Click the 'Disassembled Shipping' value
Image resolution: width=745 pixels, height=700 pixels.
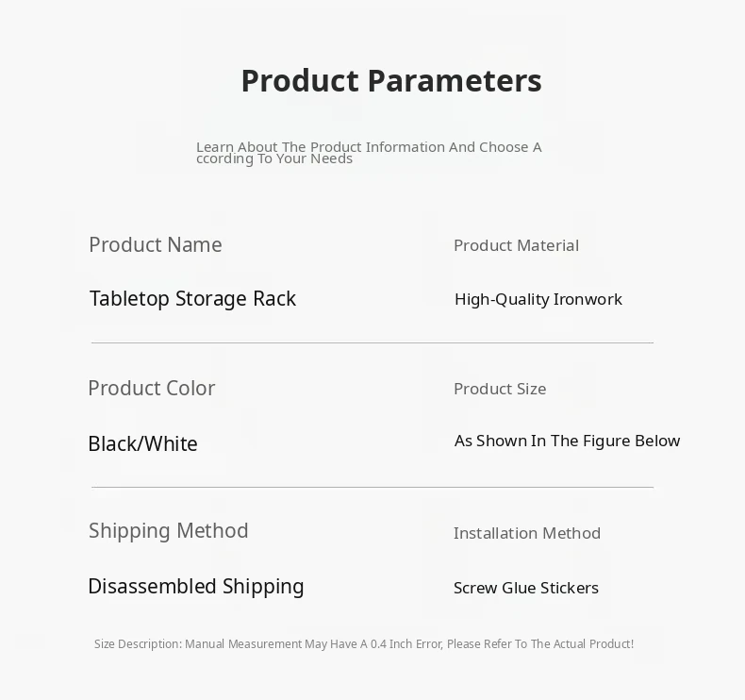click(196, 587)
